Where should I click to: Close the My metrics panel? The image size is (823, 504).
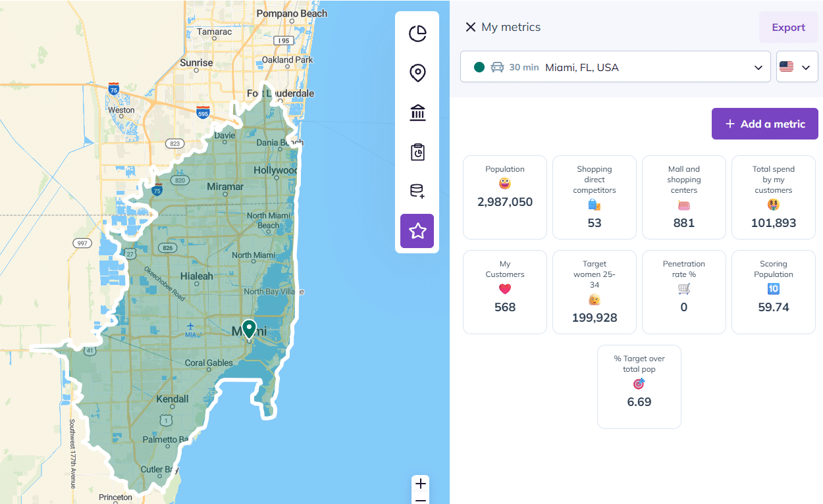(x=470, y=27)
